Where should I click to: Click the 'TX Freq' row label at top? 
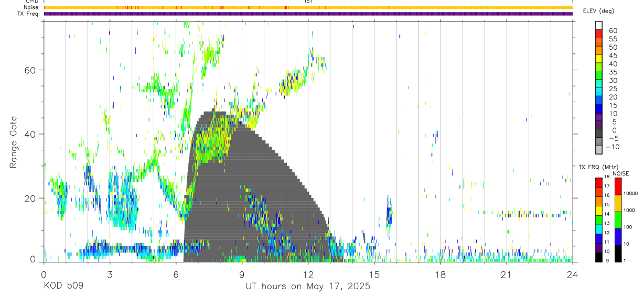[x=28, y=14]
